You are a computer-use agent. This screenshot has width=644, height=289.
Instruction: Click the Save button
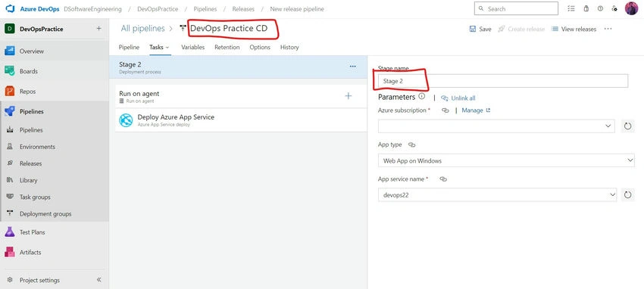[480, 29]
